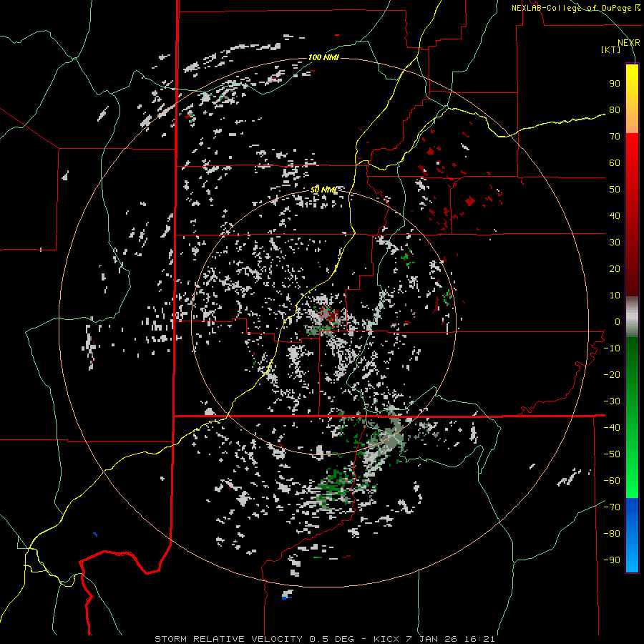
Task: Click the 0 value on the velocity scale
Action: (618, 322)
